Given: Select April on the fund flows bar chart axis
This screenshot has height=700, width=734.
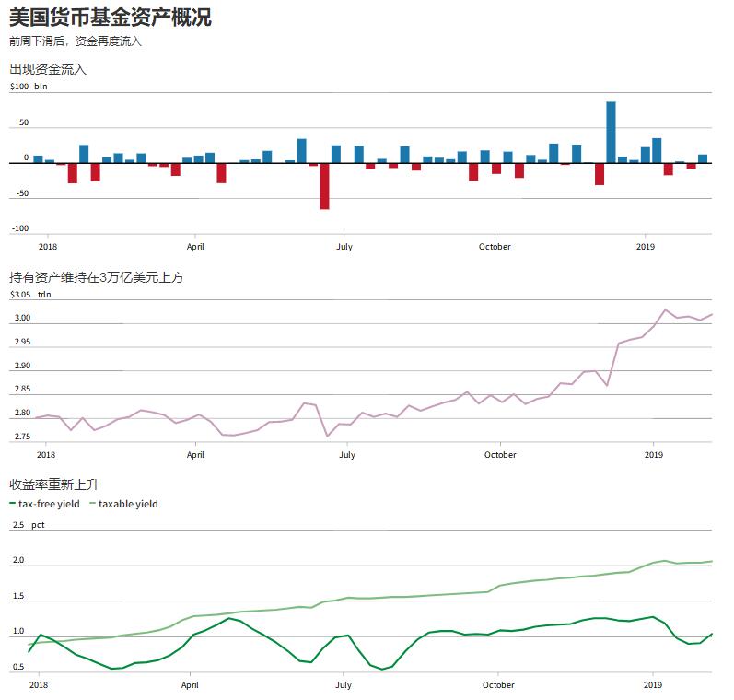Looking at the screenshot, I should click(x=195, y=247).
